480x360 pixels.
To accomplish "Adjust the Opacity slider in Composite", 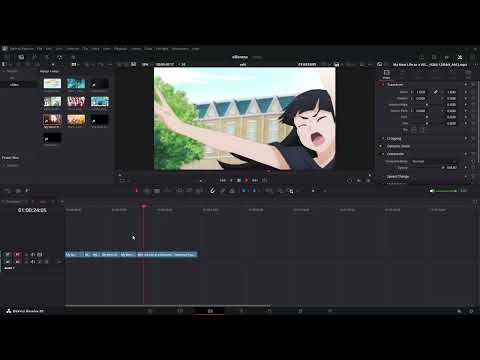I will (426, 168).
